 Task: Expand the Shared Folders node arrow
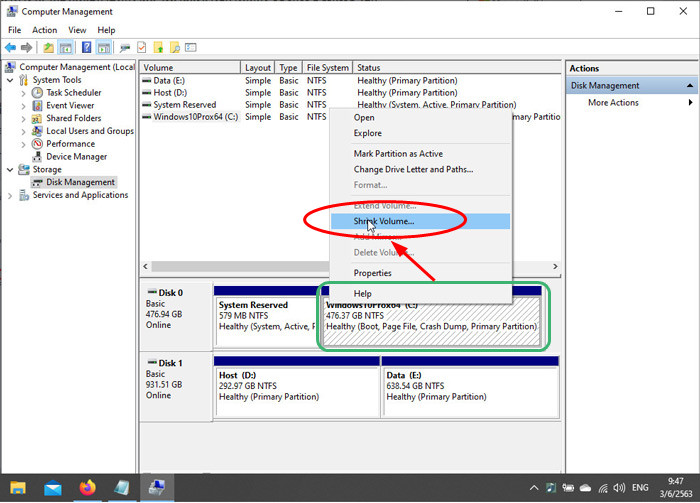[x=23, y=119]
